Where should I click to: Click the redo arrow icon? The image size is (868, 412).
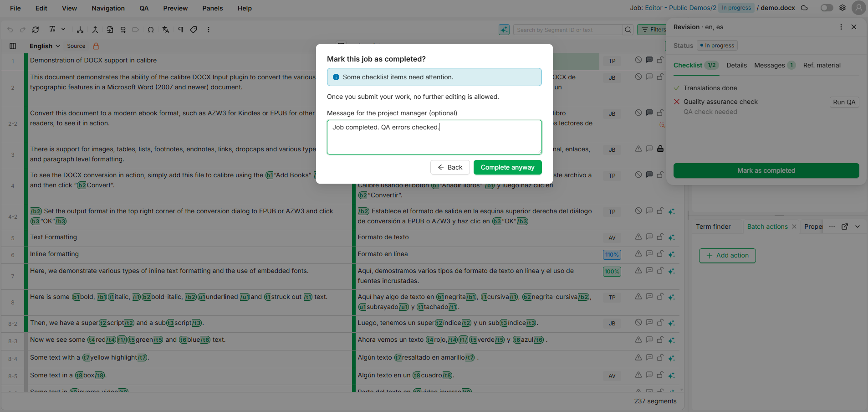point(22,30)
